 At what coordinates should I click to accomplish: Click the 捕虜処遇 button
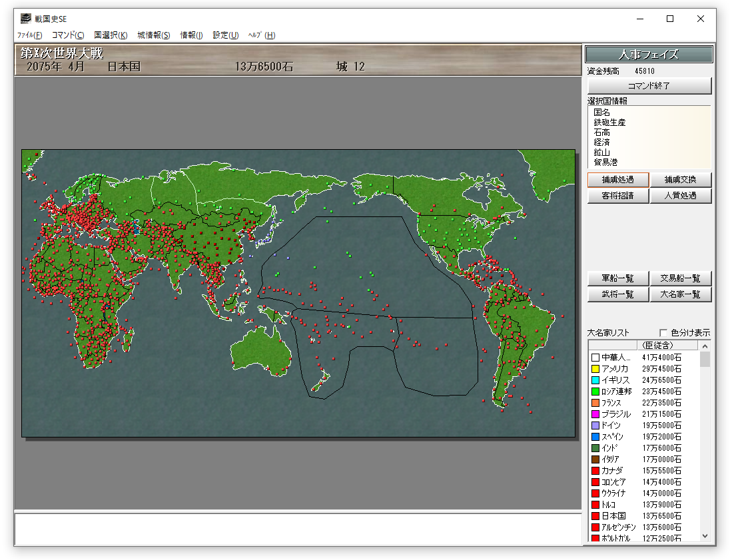tap(617, 180)
